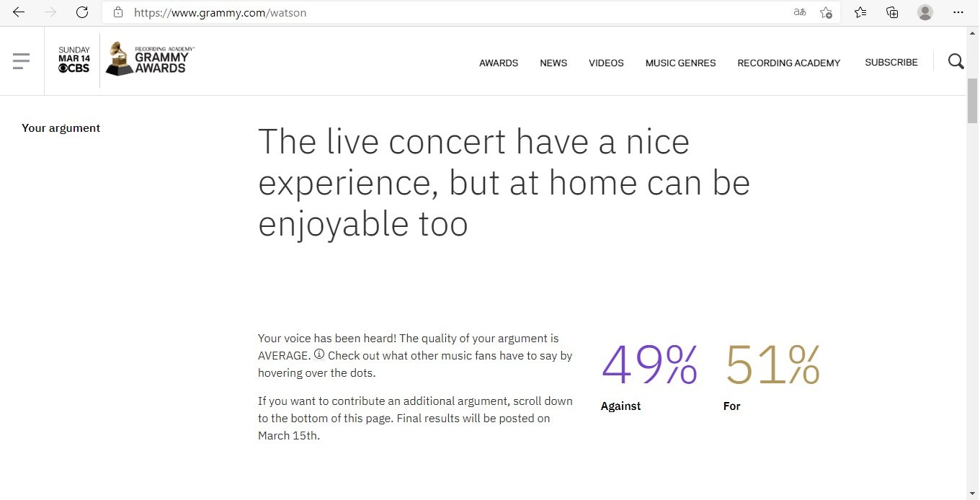
Task: Click the user profile avatar icon
Action: (925, 12)
